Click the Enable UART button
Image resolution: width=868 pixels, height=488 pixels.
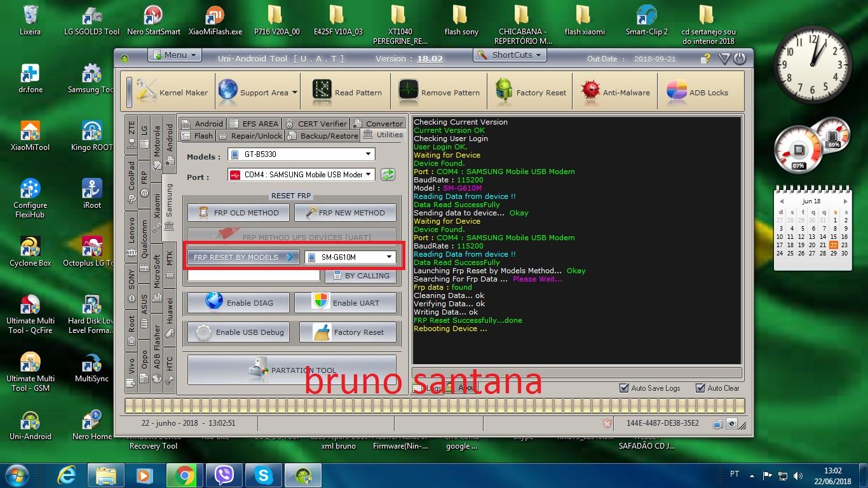345,302
